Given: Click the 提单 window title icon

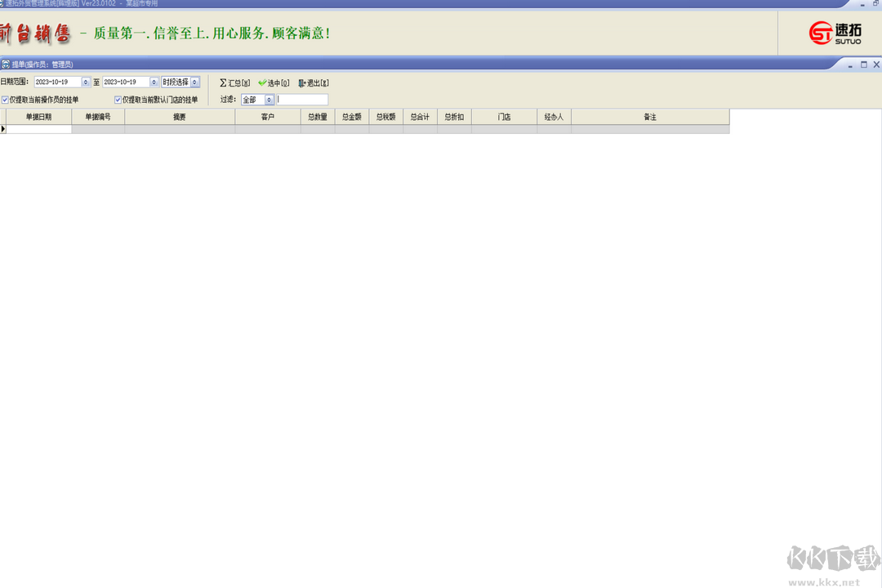Looking at the screenshot, I should [6, 65].
